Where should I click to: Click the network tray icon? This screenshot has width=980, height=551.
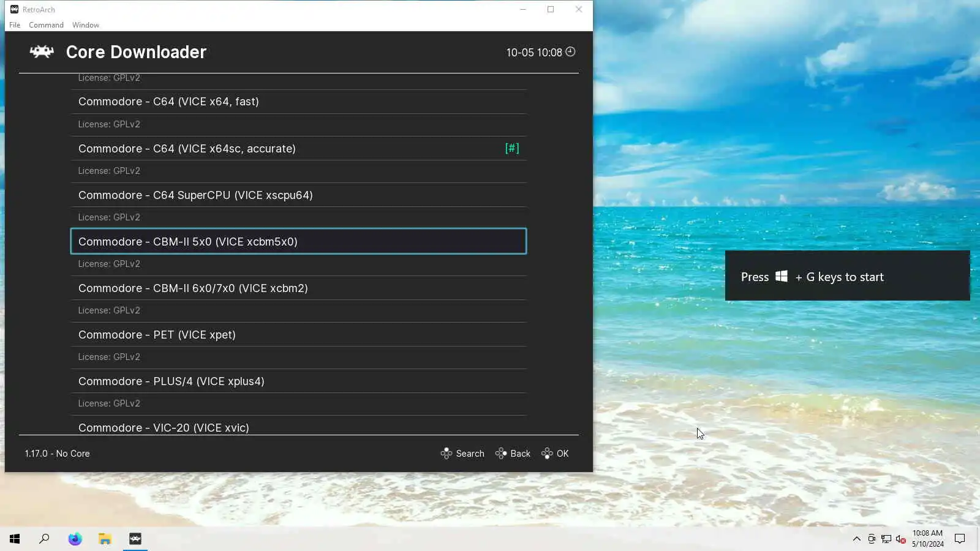point(886,539)
